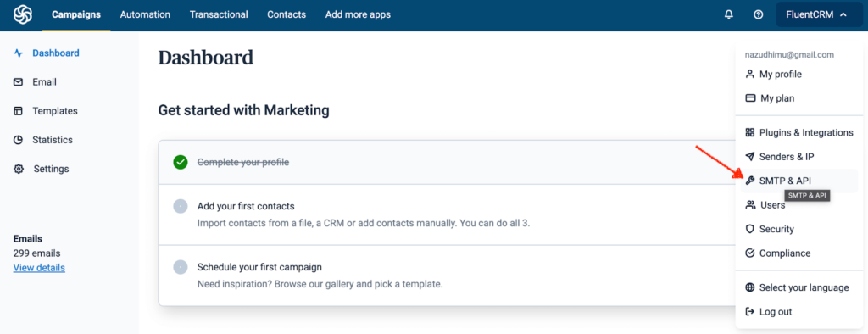868x334 pixels.
Task: Open Templates in the sidebar
Action: (55, 111)
